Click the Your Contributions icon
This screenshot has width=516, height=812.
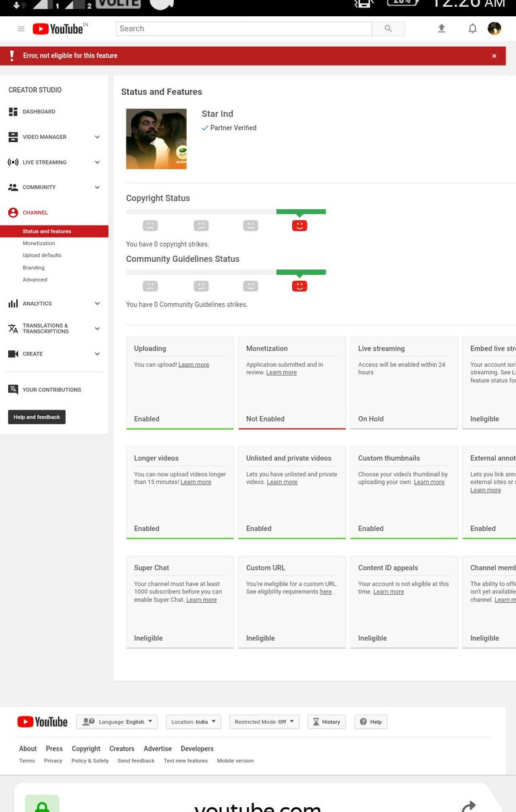pyautogui.click(x=13, y=390)
